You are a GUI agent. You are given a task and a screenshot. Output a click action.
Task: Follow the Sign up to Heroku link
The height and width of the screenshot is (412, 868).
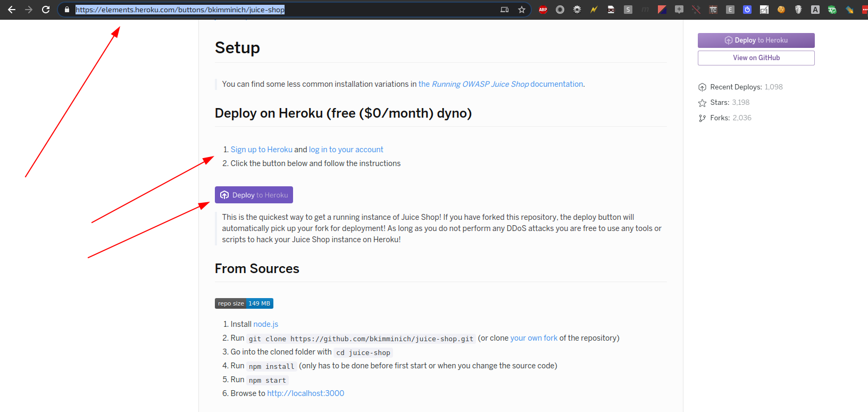tap(261, 150)
